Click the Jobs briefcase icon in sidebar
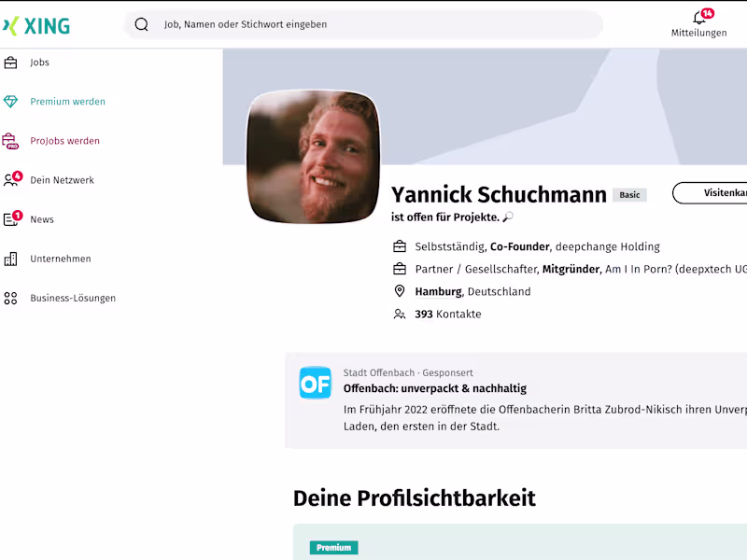This screenshot has height=560, width=747. pyautogui.click(x=11, y=63)
